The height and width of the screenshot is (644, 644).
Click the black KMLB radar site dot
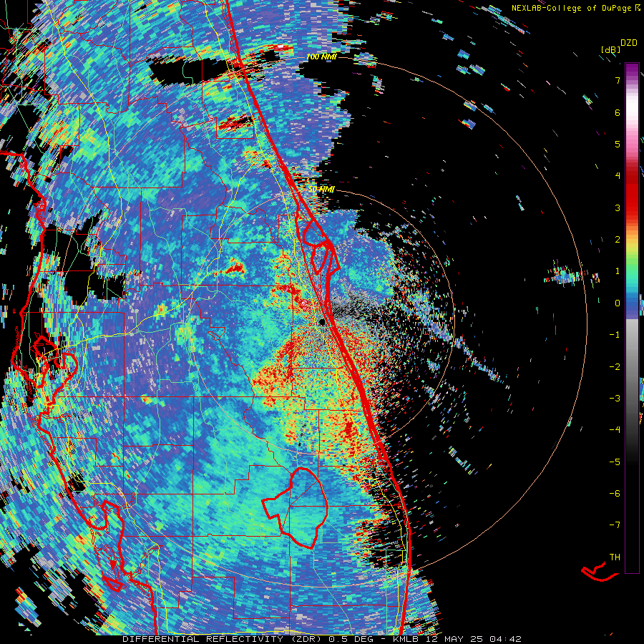pyautogui.click(x=322, y=322)
